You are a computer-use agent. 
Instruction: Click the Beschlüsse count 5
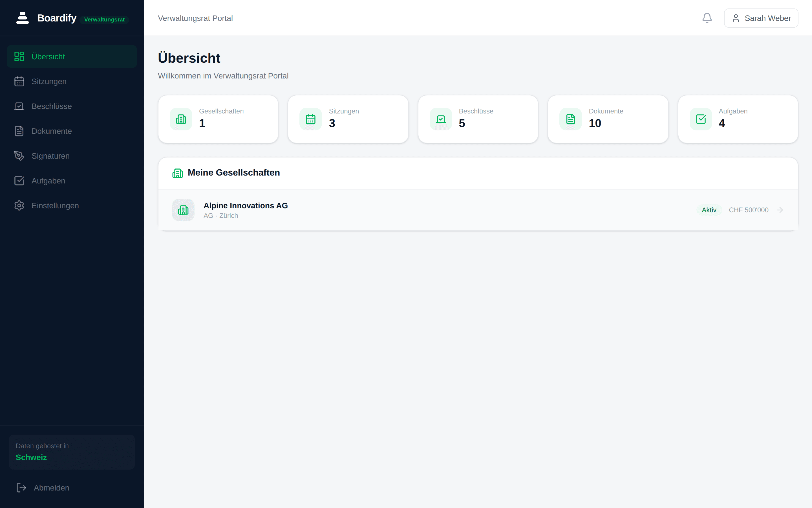(462, 123)
